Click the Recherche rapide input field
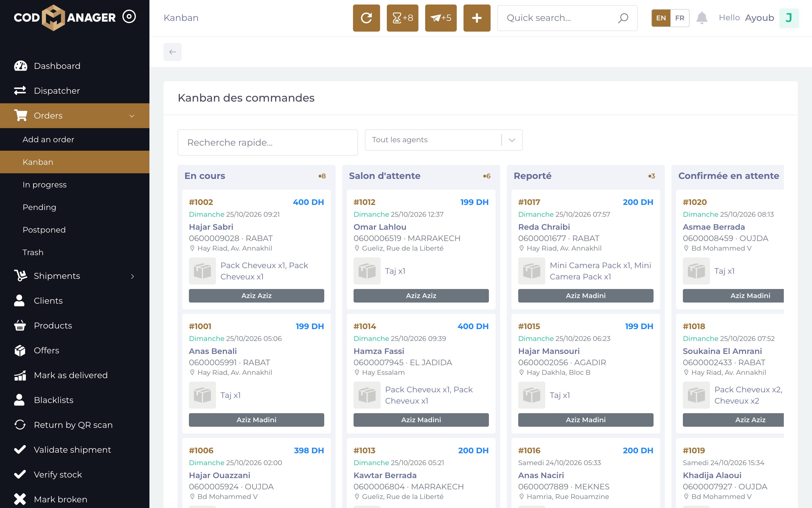812x508 pixels. pyautogui.click(x=267, y=143)
